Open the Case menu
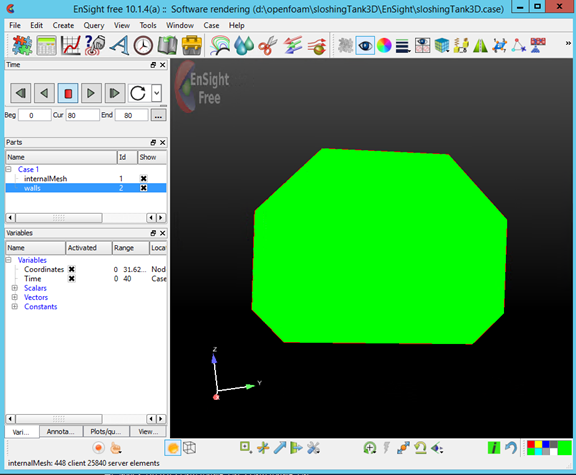 point(211,25)
